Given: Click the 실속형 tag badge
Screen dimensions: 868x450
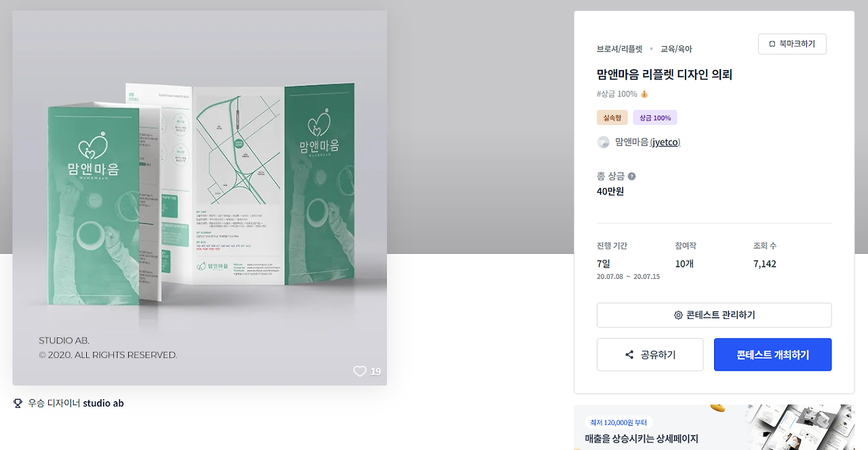Looking at the screenshot, I should [x=612, y=117].
